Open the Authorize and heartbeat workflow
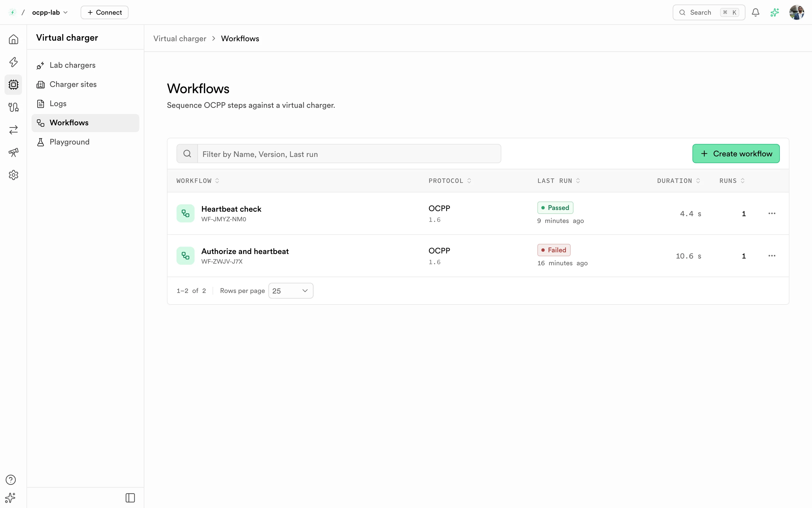The image size is (812, 508). pyautogui.click(x=245, y=251)
